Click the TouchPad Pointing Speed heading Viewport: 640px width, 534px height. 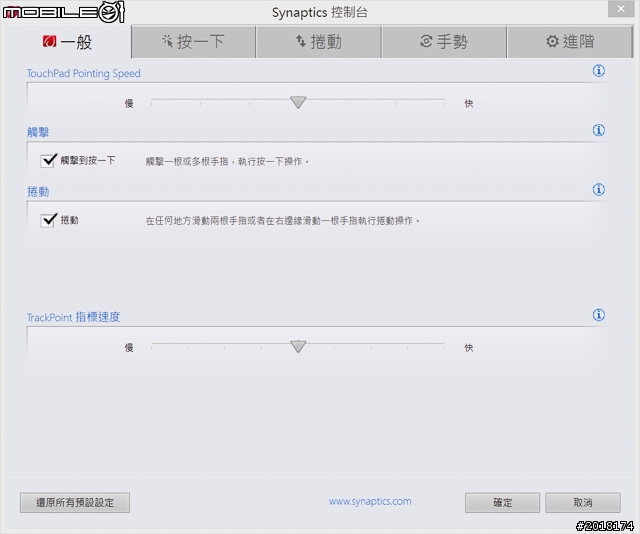point(84,73)
